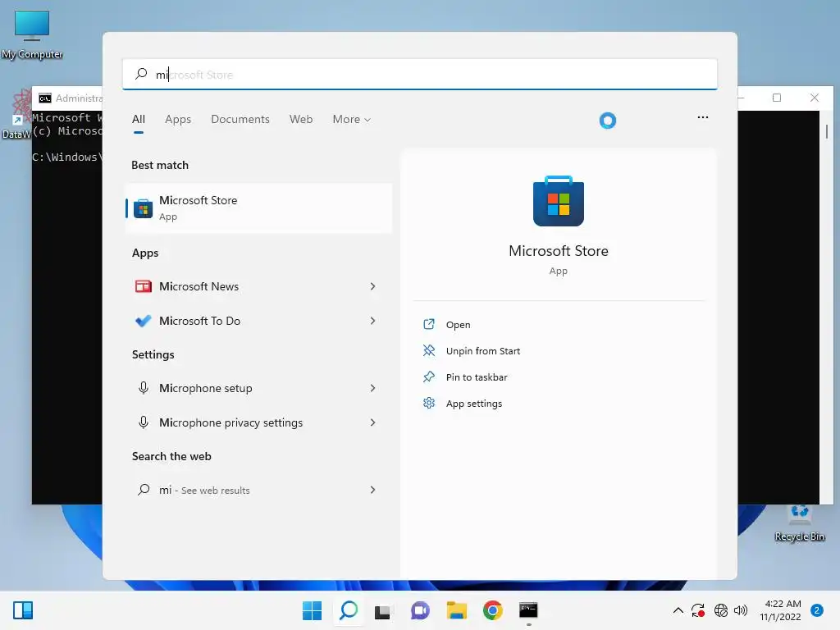
Task: Click the Cortana circle icon
Action: [x=608, y=120]
